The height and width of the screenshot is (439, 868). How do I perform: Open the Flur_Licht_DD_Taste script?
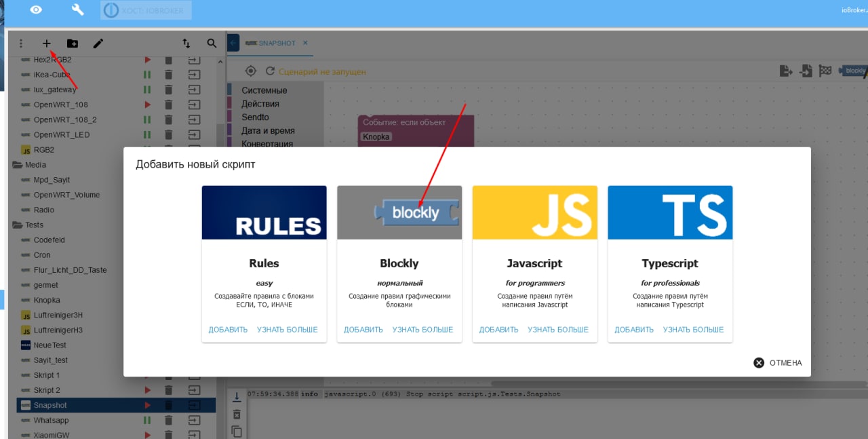(x=71, y=270)
